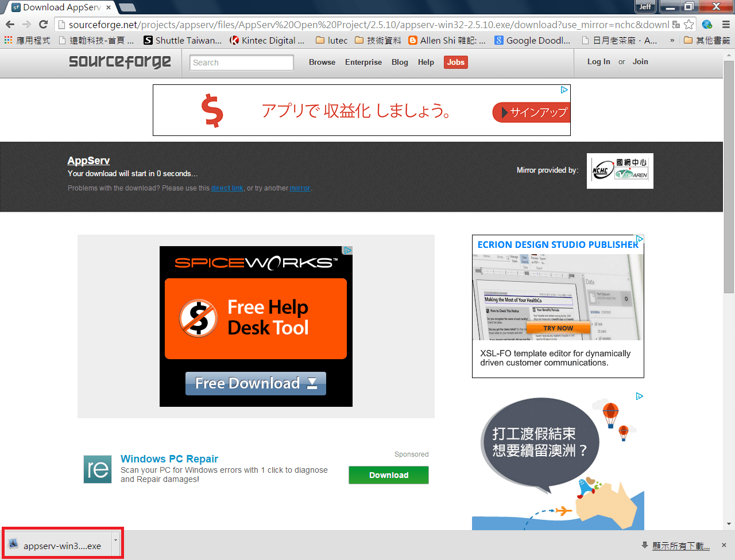Close the downloads bar

coord(724,545)
